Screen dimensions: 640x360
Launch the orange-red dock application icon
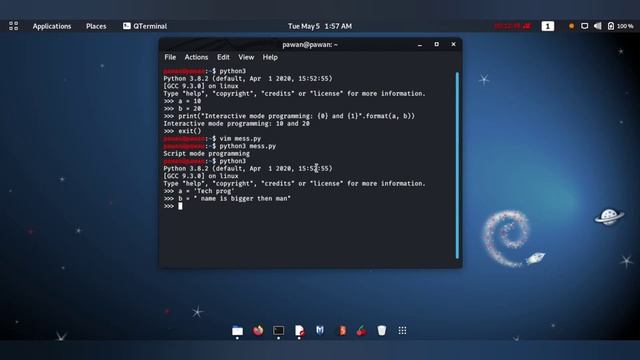click(x=341, y=330)
